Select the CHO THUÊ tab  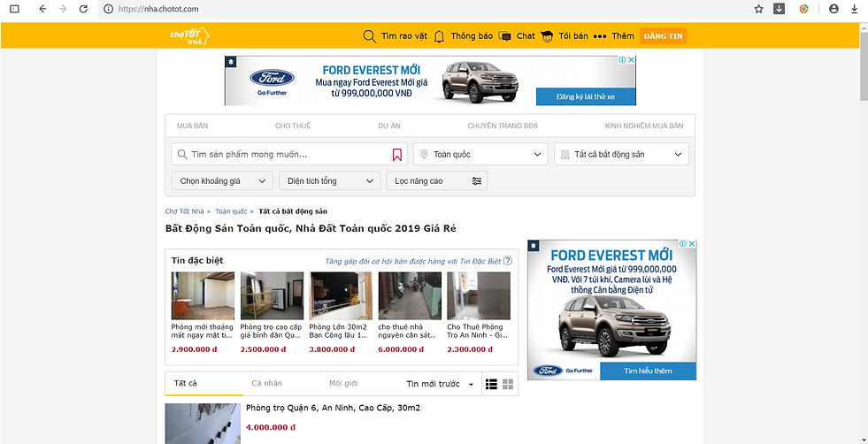click(293, 126)
